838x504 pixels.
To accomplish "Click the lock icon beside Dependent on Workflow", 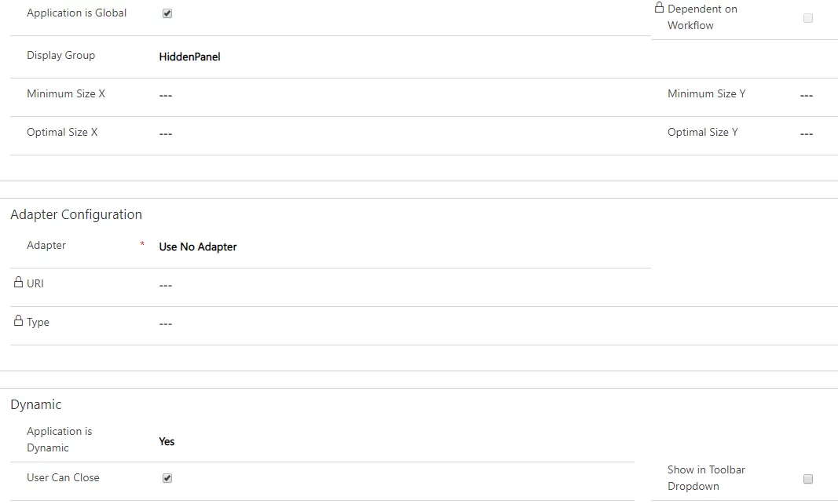I will [659, 8].
